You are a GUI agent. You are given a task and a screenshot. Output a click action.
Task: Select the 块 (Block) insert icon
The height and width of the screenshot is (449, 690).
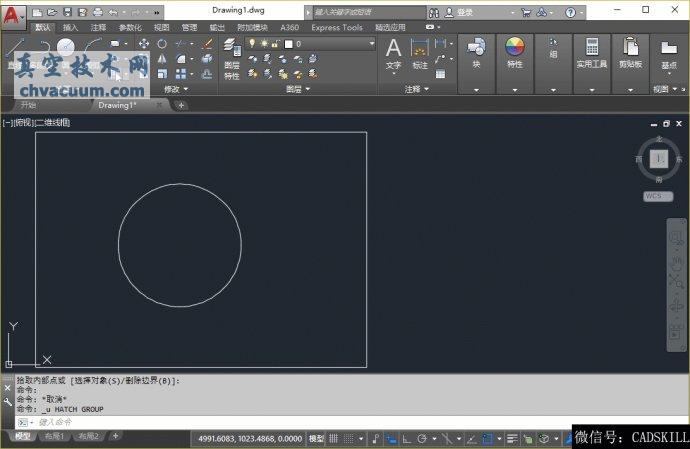tap(476, 48)
